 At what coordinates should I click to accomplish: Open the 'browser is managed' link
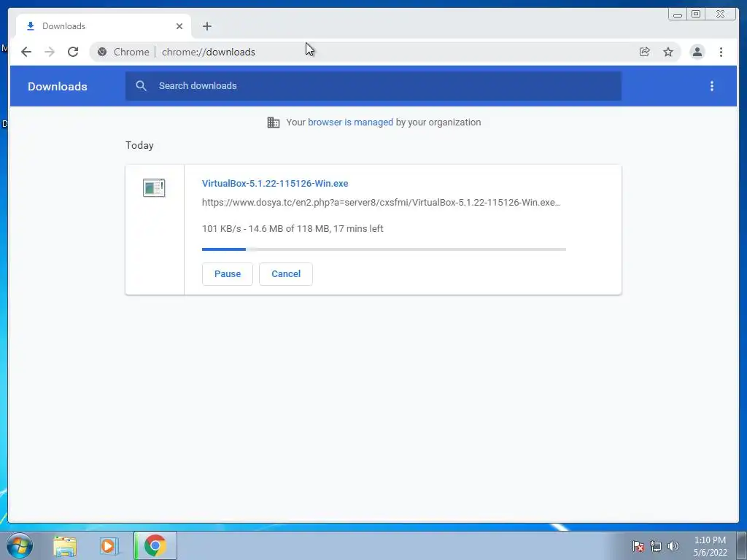350,122
